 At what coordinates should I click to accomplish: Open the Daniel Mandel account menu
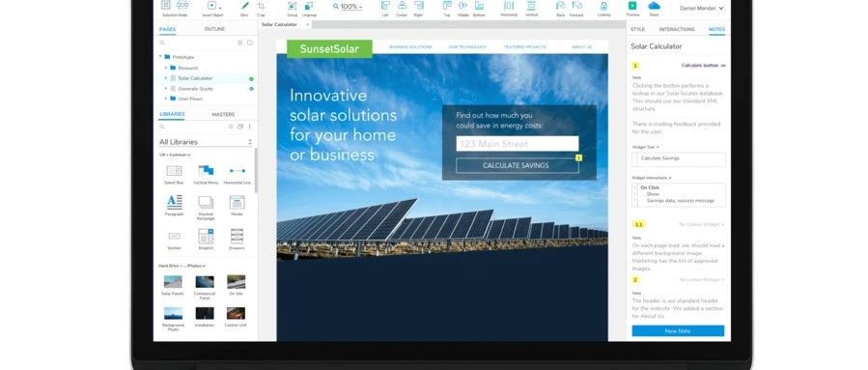click(x=701, y=9)
